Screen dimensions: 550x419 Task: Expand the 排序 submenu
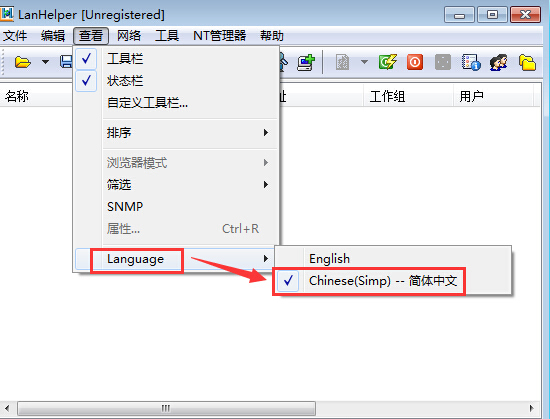coord(176,133)
